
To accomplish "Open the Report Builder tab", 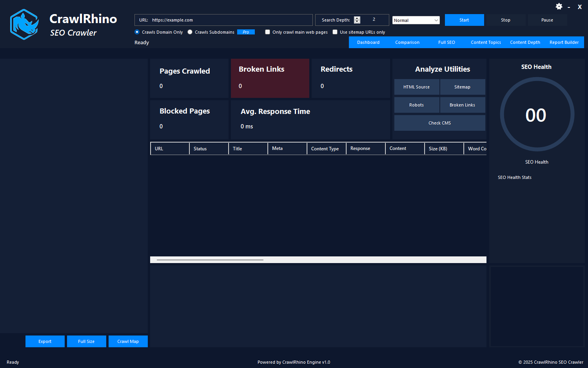I will pos(564,42).
